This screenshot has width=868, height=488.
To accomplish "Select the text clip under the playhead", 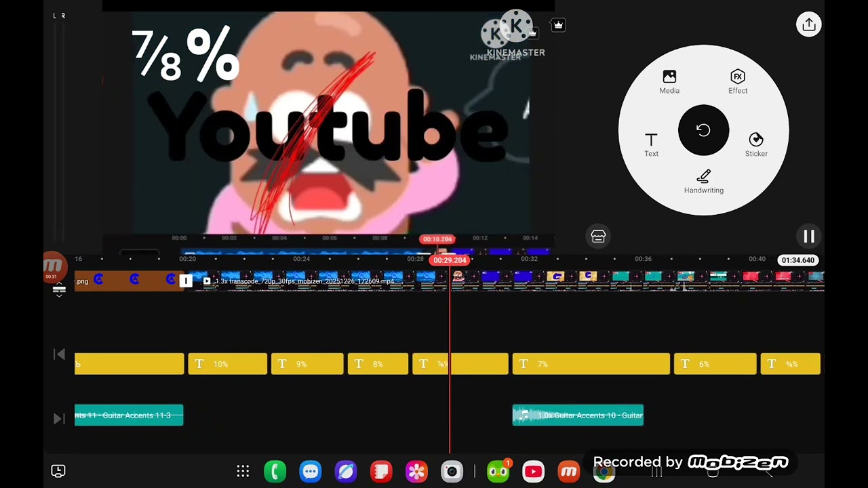I will [x=460, y=364].
